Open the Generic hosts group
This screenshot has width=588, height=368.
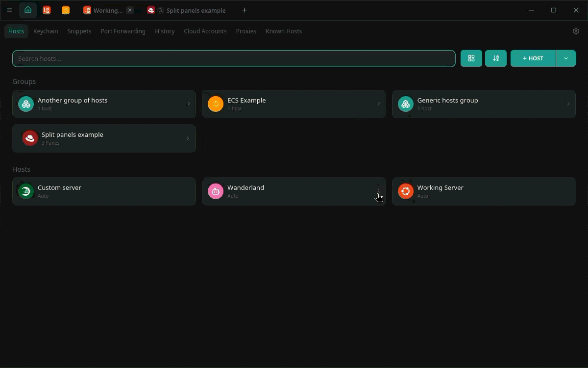coord(484,104)
